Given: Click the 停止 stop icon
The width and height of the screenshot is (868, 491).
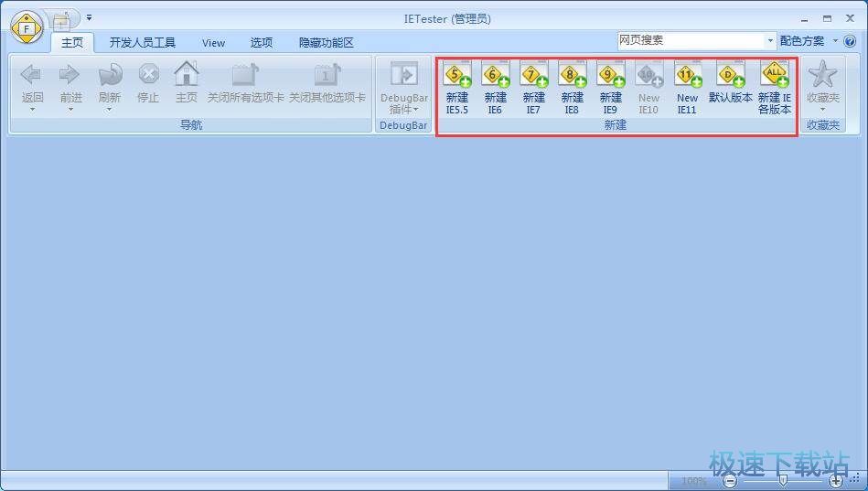Looking at the screenshot, I should pyautogui.click(x=148, y=74).
